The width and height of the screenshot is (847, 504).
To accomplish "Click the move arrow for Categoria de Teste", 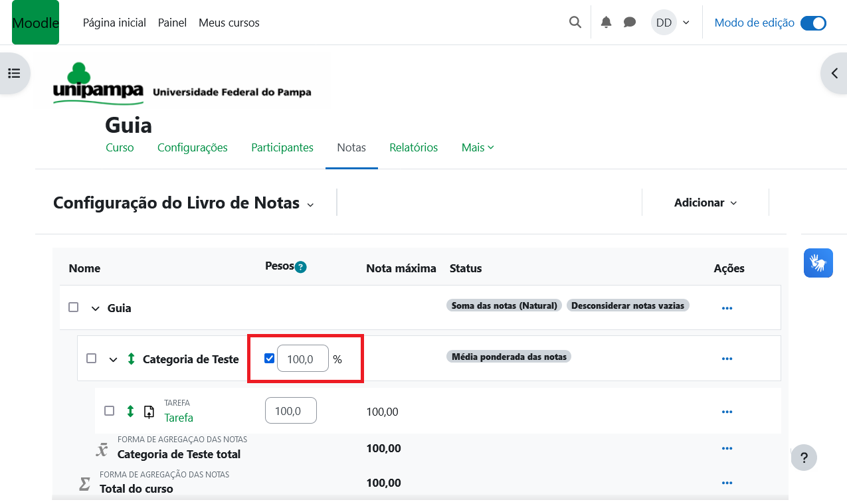I will click(131, 359).
